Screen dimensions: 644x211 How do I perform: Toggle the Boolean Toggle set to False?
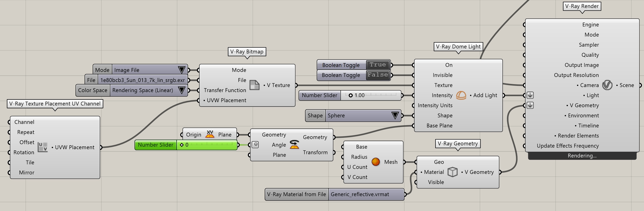coord(378,75)
